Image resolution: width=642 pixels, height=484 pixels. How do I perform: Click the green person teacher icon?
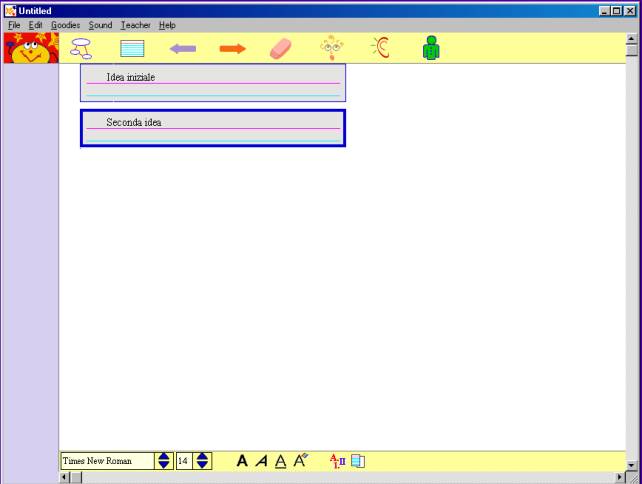click(x=431, y=48)
